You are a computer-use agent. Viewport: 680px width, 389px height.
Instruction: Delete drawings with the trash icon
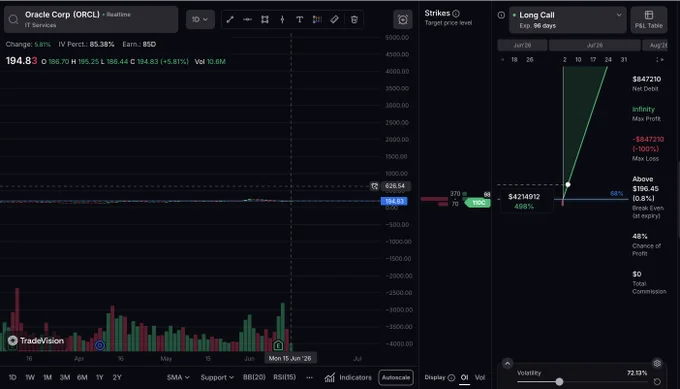[x=354, y=20]
